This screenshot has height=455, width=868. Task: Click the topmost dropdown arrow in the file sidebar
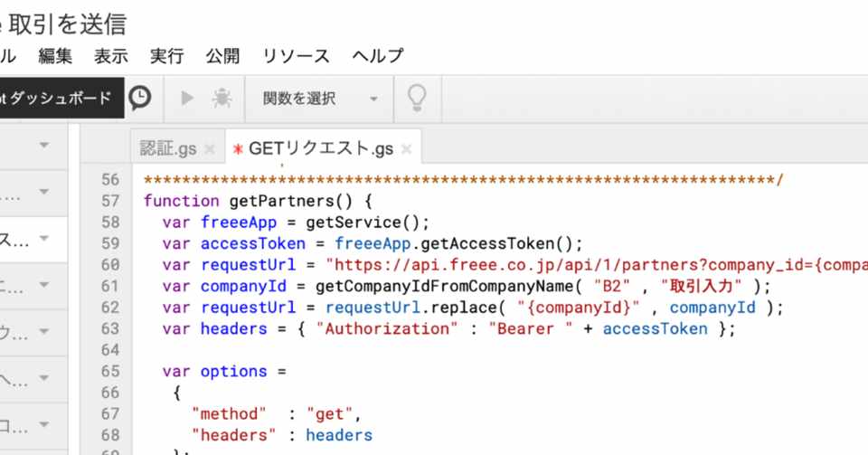pyautogui.click(x=44, y=146)
